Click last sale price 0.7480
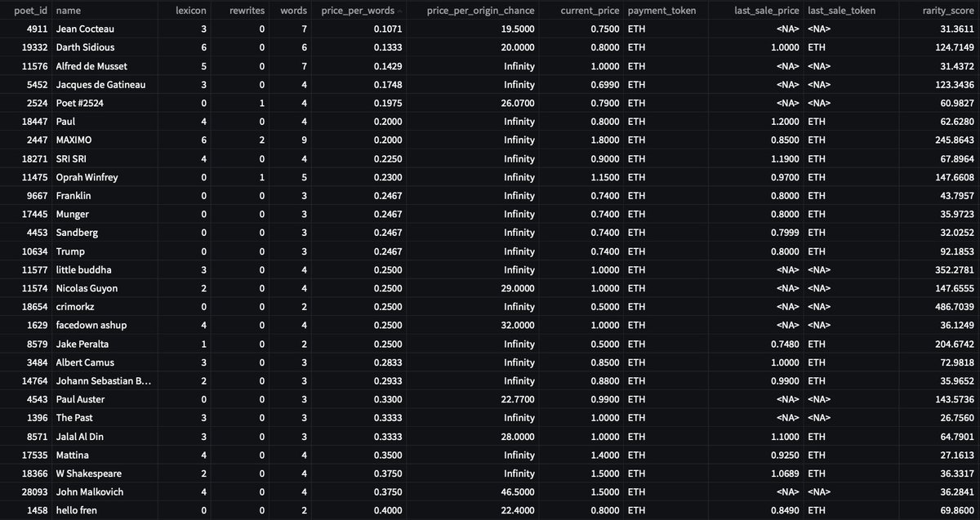Image resolution: width=980 pixels, height=520 pixels. [x=785, y=344]
